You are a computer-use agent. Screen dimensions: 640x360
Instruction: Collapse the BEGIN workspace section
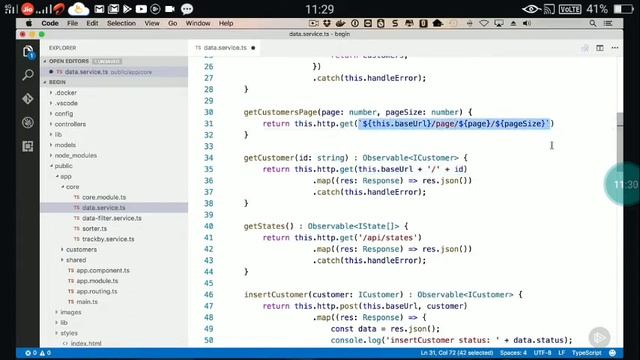pos(57,82)
